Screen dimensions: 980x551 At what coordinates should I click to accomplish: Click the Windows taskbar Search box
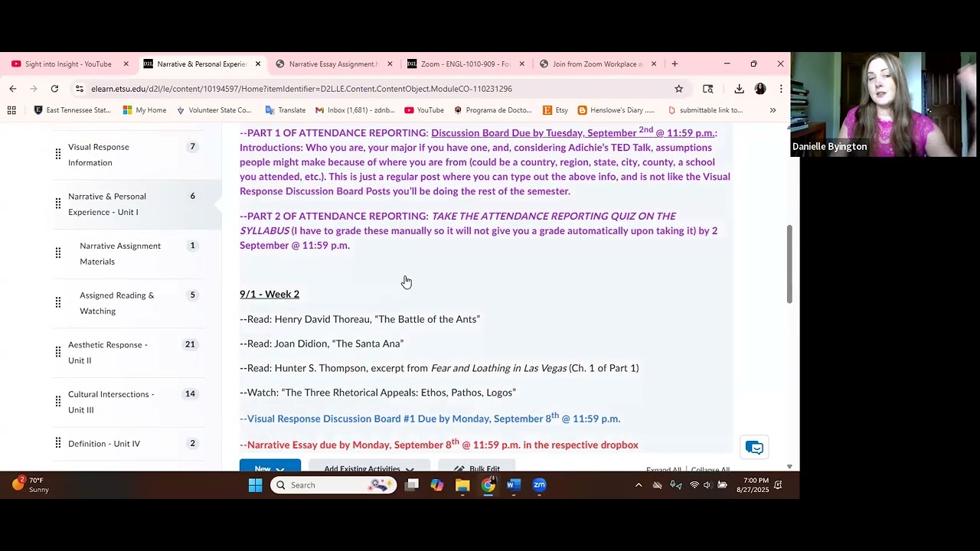(333, 485)
